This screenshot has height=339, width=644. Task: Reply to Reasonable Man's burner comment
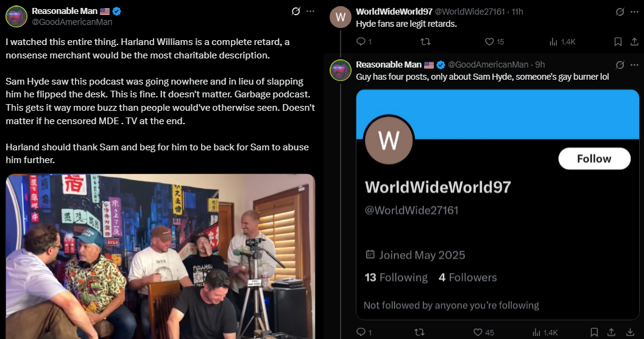click(x=364, y=332)
